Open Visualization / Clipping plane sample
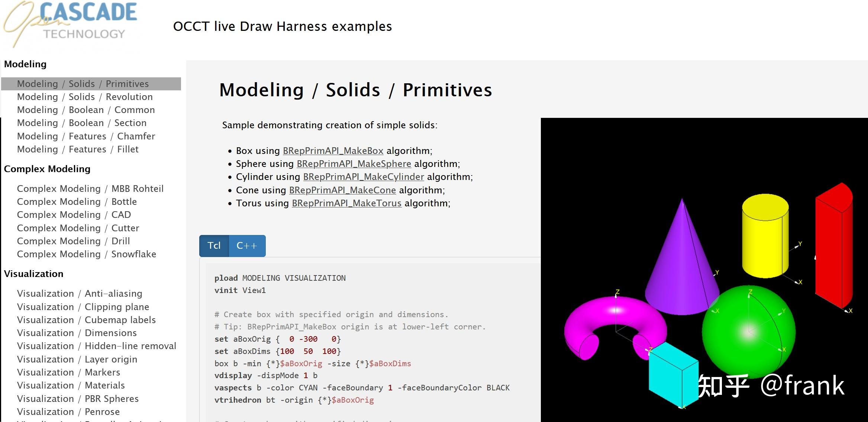Viewport: 868px width, 422px height. coord(83,307)
